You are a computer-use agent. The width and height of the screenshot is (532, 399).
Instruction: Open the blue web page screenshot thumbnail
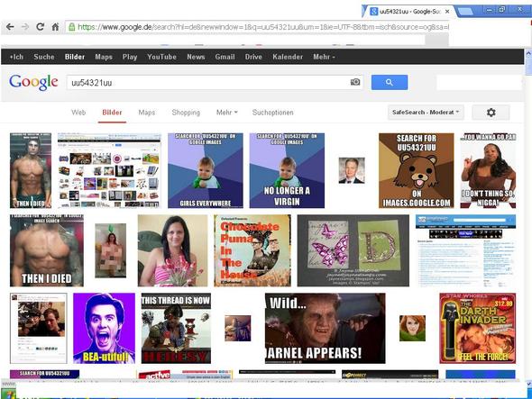[x=466, y=250]
